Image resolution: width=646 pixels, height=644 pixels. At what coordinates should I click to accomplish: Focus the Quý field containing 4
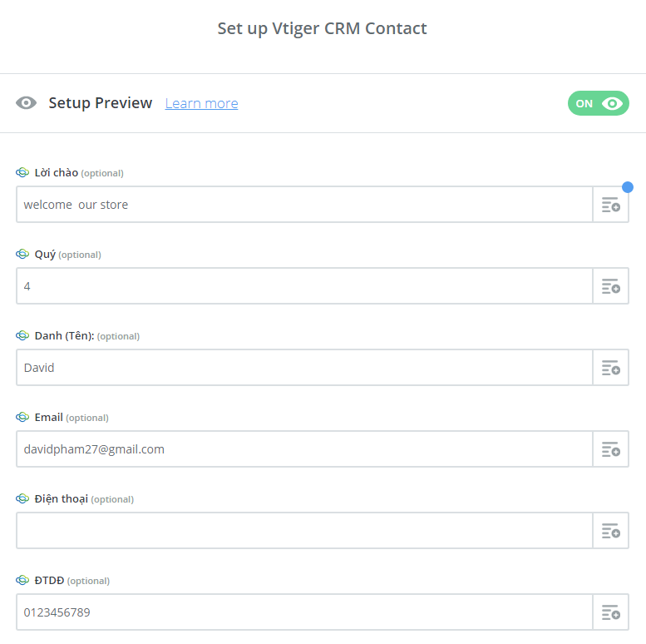(304, 286)
